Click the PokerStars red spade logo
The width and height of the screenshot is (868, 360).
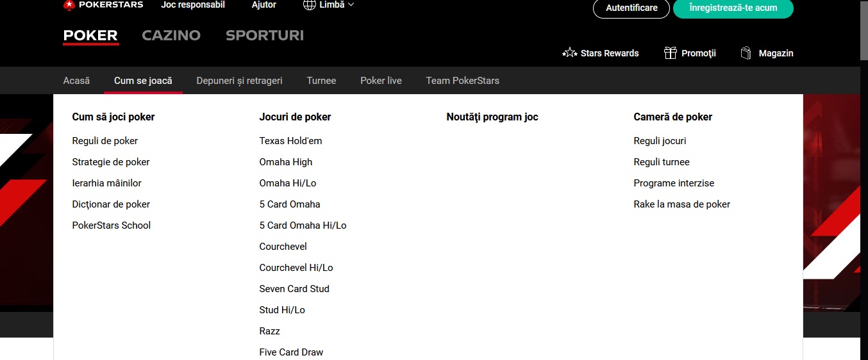point(69,5)
